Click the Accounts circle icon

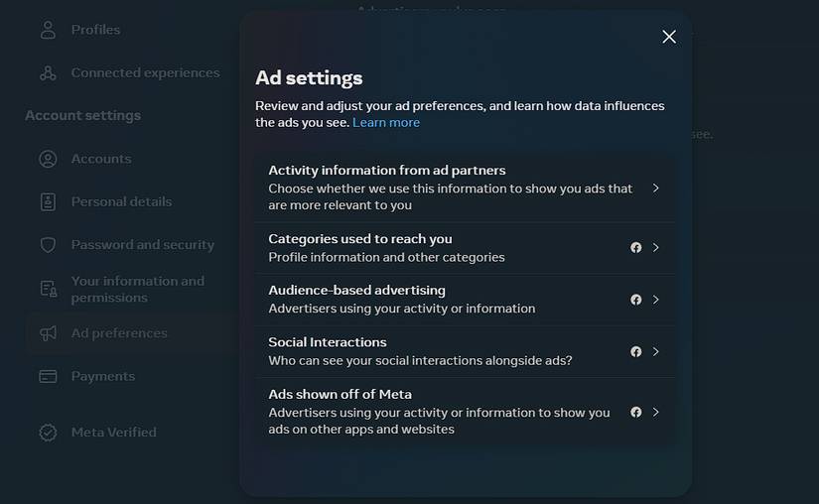tap(48, 159)
